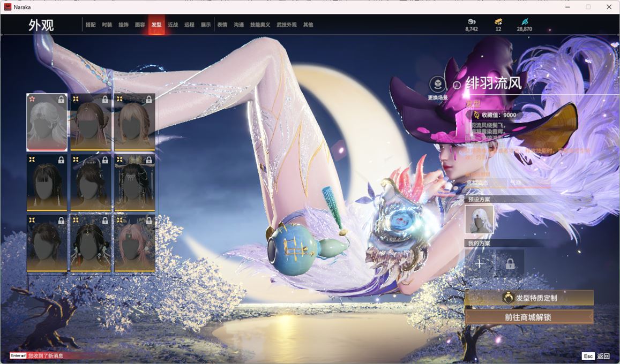Click the 8,742 silver balance
Screen dimensions: 620x364
(x=472, y=29)
